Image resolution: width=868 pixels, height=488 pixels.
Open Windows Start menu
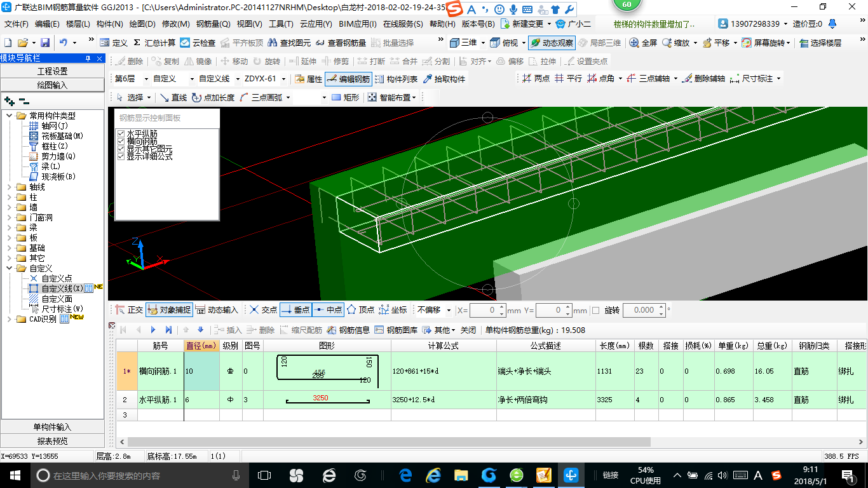click(14, 475)
